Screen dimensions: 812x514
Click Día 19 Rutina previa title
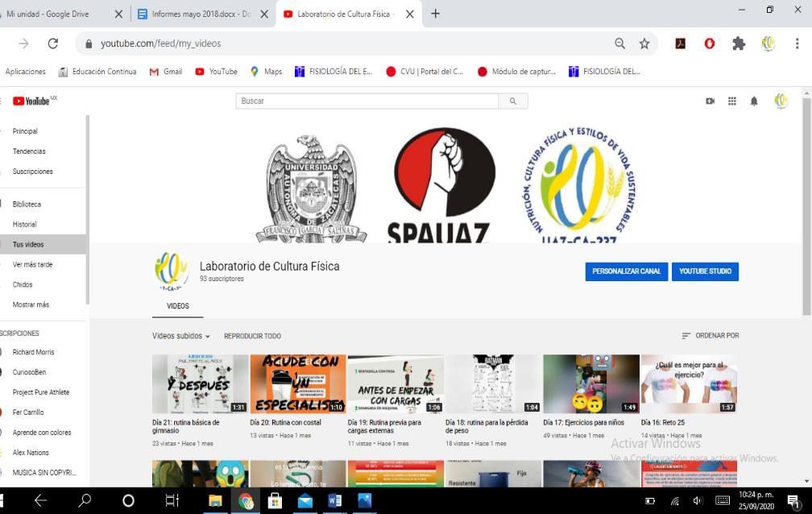tap(384, 426)
